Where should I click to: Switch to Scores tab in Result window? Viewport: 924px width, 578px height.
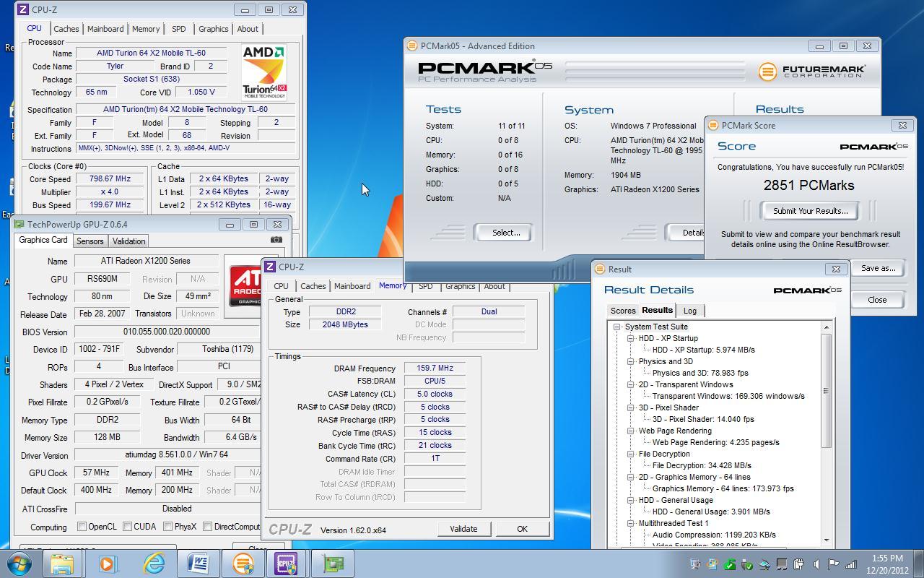(623, 311)
